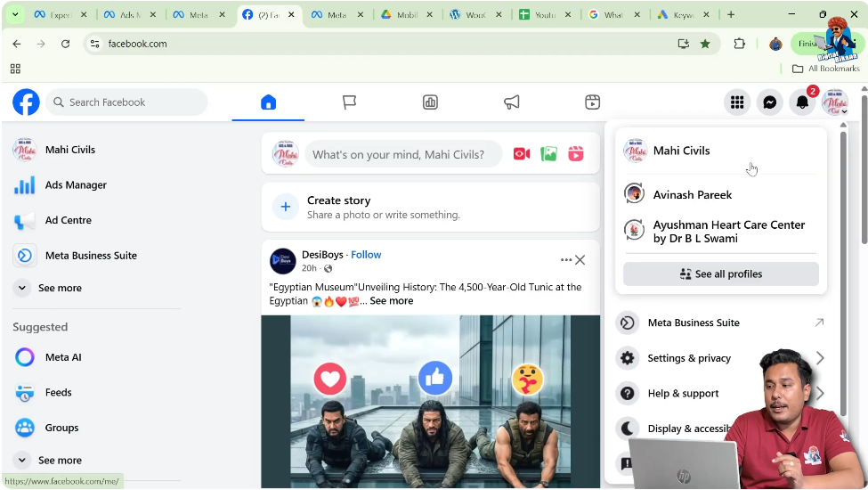Click the DesiBoys page avatar
Image resolution: width=868 pixels, height=490 pixels.
(283, 261)
